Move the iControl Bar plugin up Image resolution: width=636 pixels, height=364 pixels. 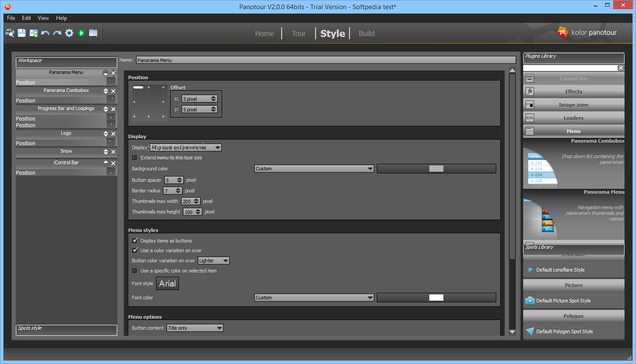click(x=106, y=162)
